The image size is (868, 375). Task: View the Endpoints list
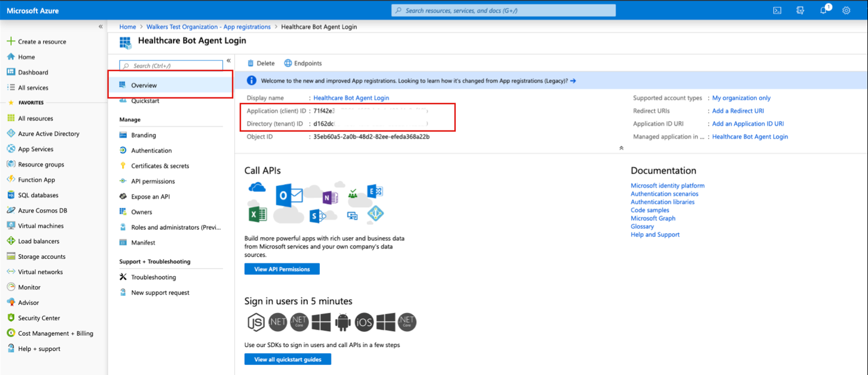tap(303, 63)
